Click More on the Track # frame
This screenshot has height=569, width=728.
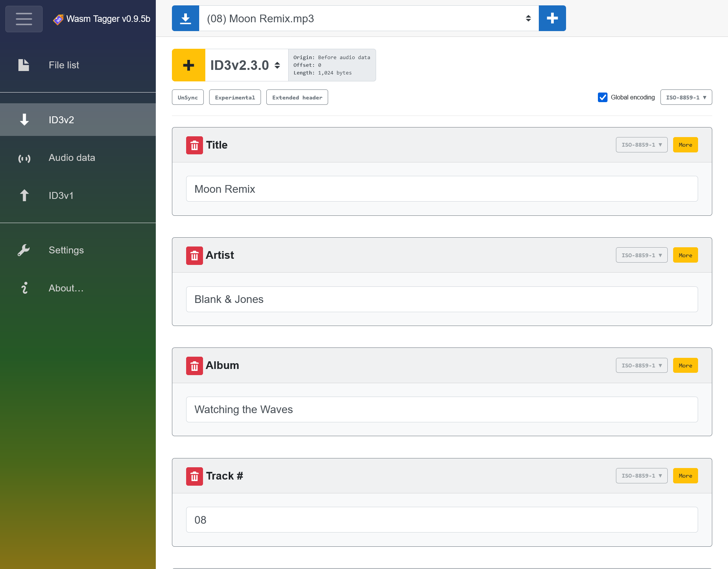coord(685,476)
